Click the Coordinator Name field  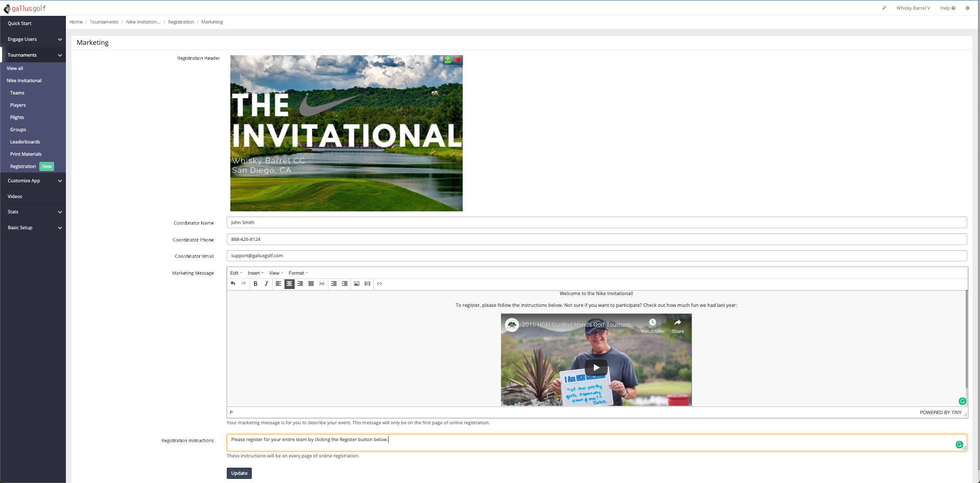coord(596,223)
